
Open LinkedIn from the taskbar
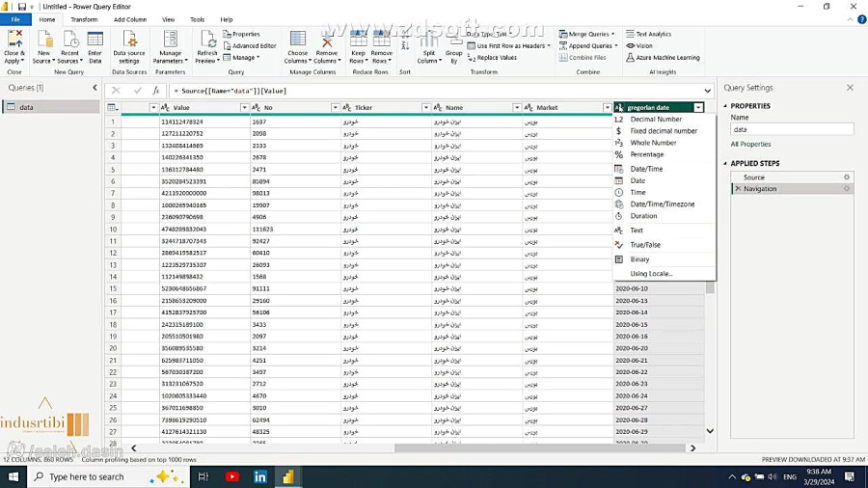point(259,476)
